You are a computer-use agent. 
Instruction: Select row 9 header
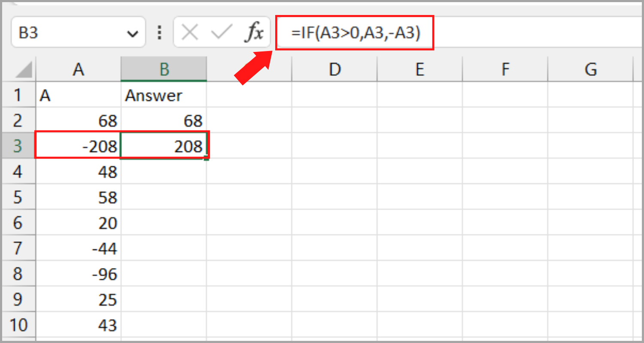pyautogui.click(x=18, y=299)
